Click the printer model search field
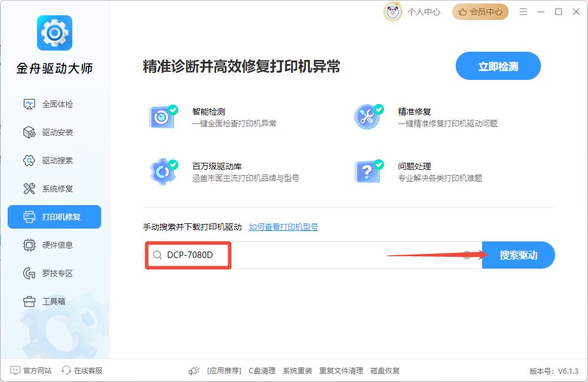 tap(312, 255)
